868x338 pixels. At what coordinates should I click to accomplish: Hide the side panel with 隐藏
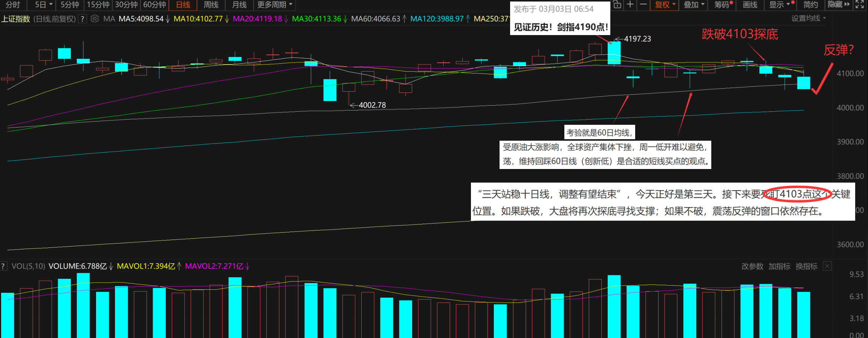(x=839, y=5)
